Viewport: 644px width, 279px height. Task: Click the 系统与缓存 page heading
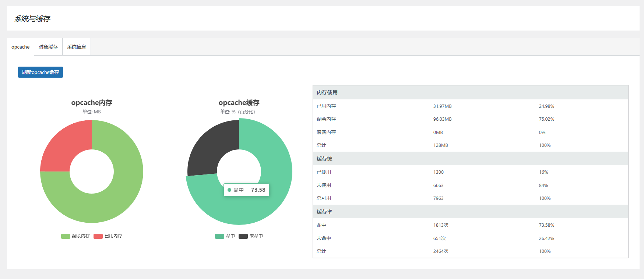(32, 19)
